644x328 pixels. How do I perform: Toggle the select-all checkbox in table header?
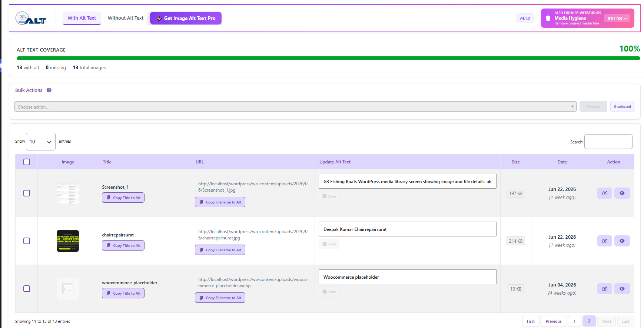point(27,162)
